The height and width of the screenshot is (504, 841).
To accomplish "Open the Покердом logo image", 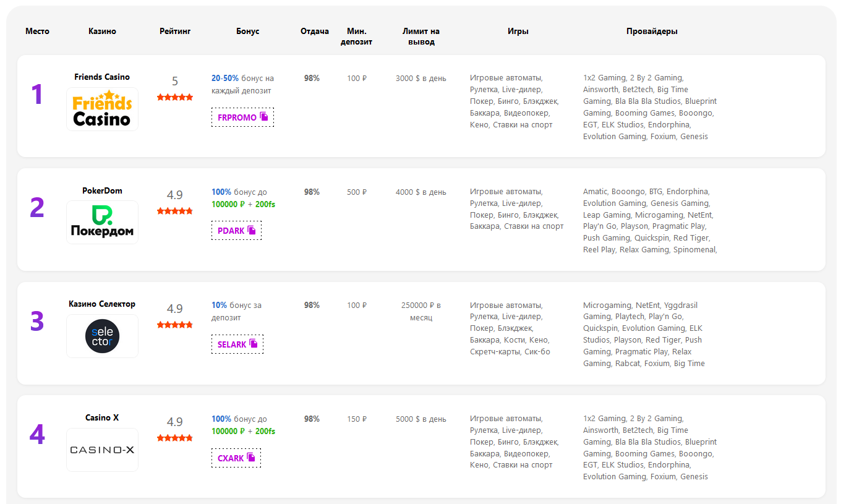I will click(102, 222).
